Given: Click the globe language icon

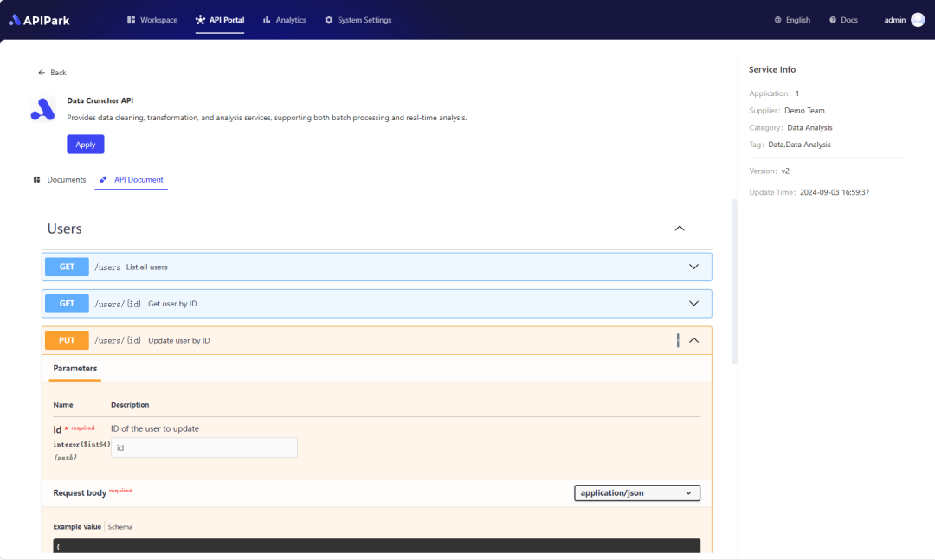Looking at the screenshot, I should tap(777, 20).
